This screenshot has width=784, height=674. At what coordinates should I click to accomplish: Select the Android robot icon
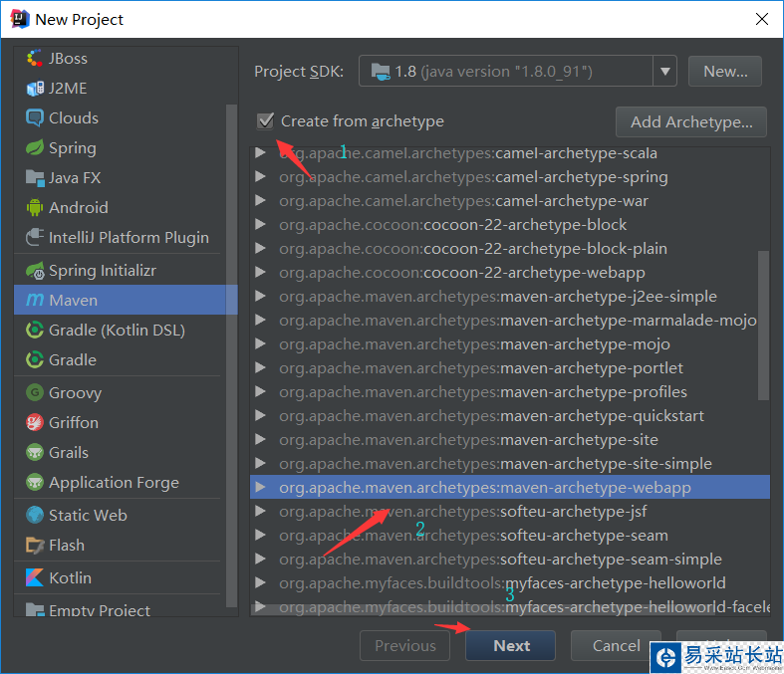(35, 207)
